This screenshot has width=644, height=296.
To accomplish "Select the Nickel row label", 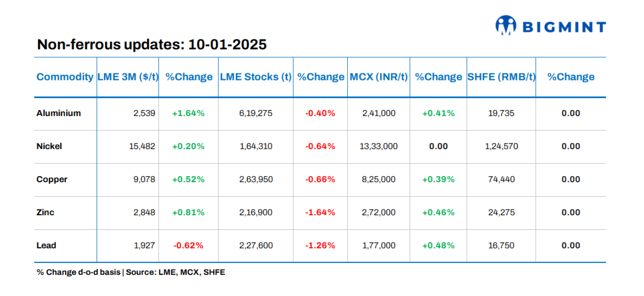I will [x=49, y=146].
